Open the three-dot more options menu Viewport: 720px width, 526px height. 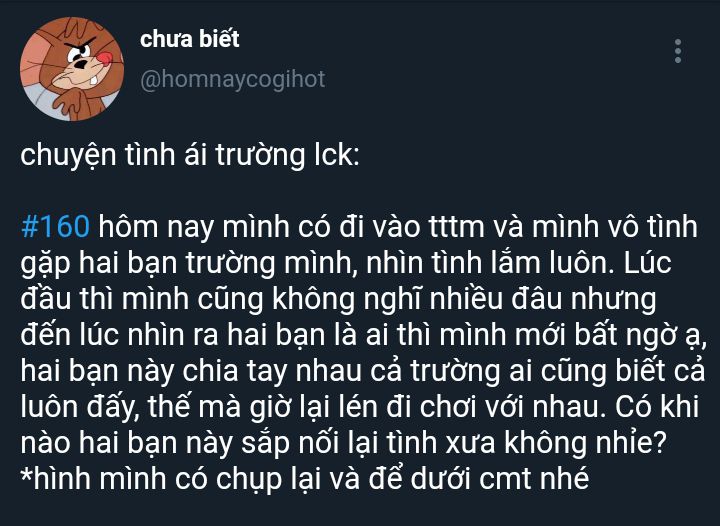678,51
